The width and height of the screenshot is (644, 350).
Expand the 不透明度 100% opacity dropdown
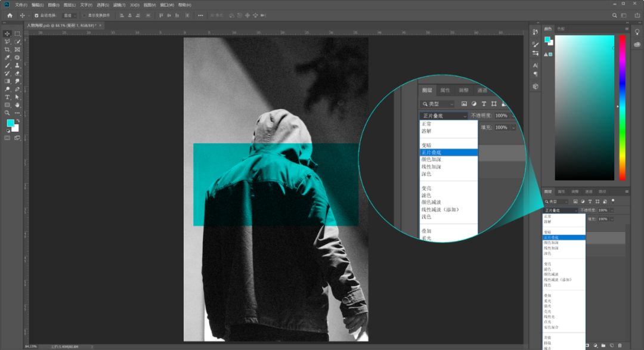pyautogui.click(x=611, y=210)
